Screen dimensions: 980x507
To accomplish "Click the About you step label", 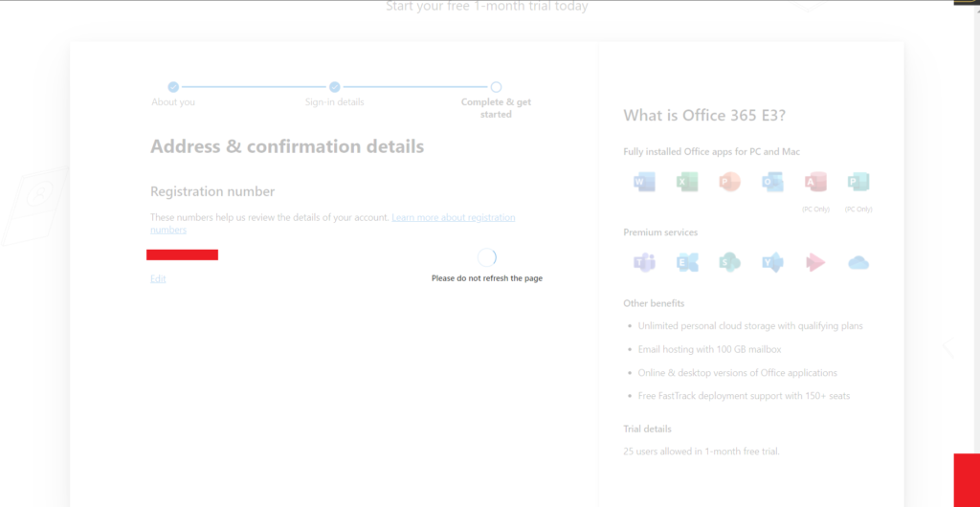I will (x=173, y=101).
